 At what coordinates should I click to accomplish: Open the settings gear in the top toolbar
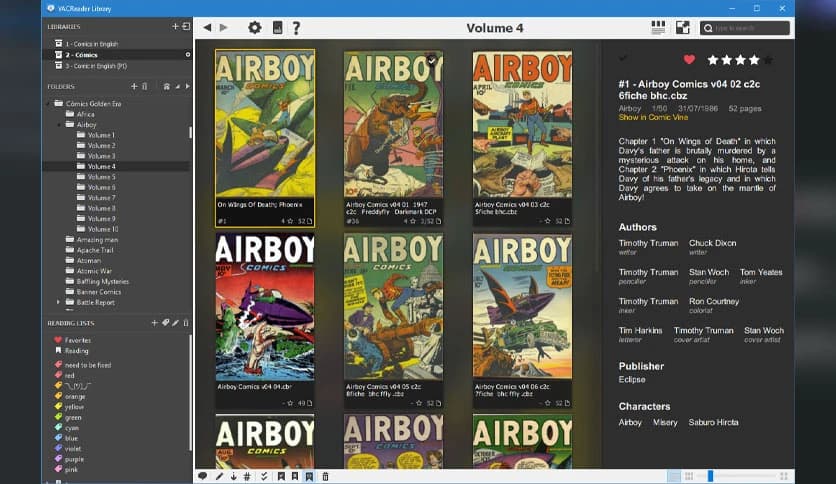pyautogui.click(x=254, y=28)
